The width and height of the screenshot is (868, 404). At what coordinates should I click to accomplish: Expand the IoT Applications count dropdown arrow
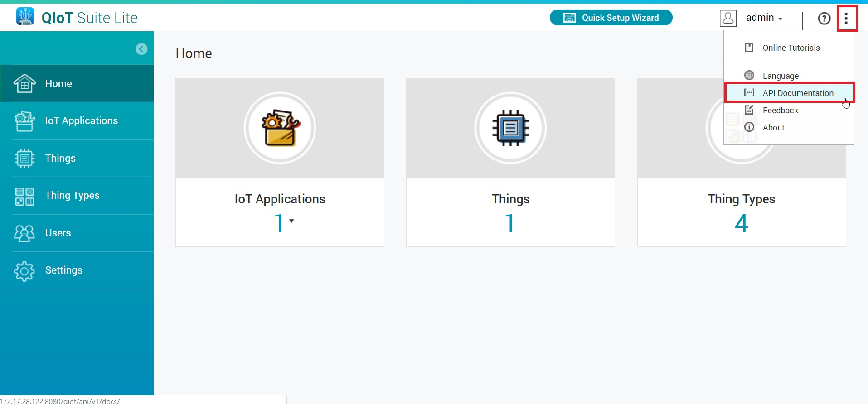[x=291, y=221]
